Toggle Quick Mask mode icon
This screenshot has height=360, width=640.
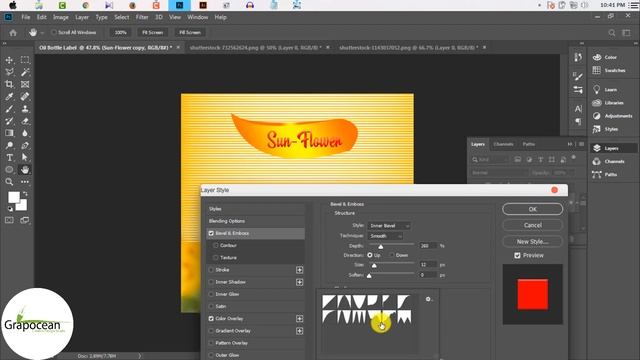point(9,220)
